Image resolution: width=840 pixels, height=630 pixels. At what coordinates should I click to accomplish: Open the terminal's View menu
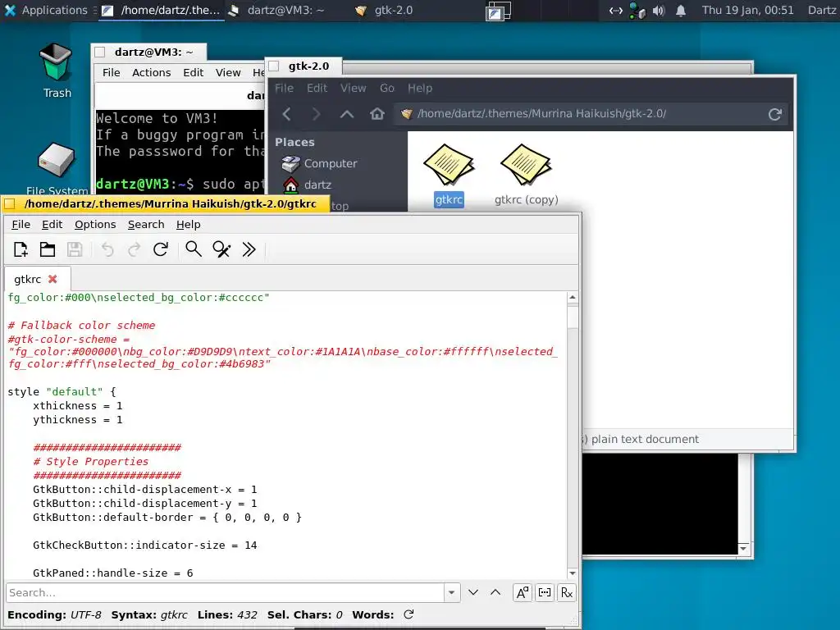(228, 72)
